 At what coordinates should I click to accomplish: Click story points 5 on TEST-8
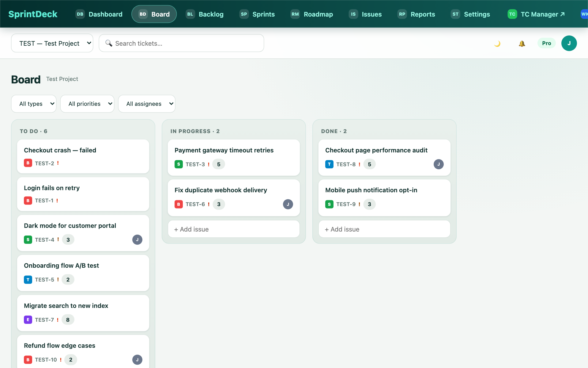click(x=369, y=164)
